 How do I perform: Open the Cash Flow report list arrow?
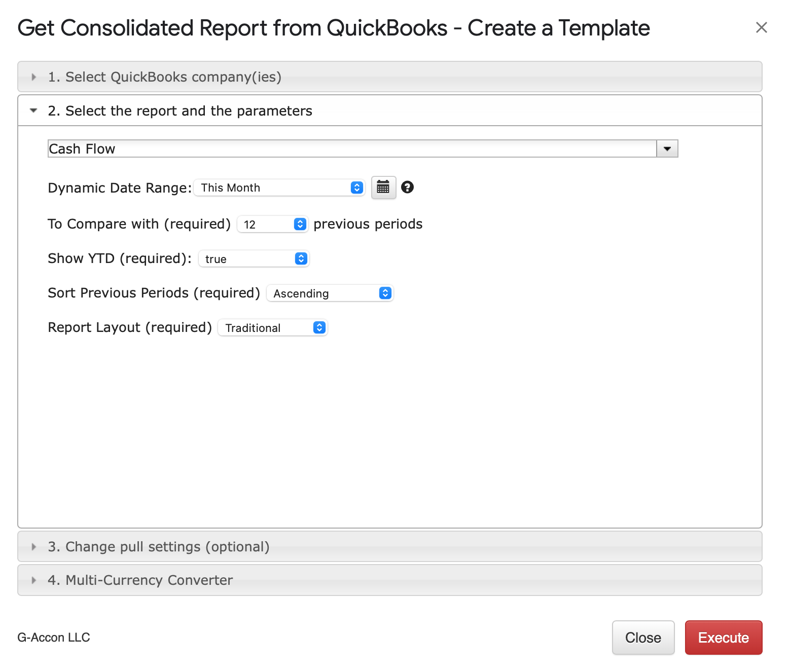tap(667, 149)
